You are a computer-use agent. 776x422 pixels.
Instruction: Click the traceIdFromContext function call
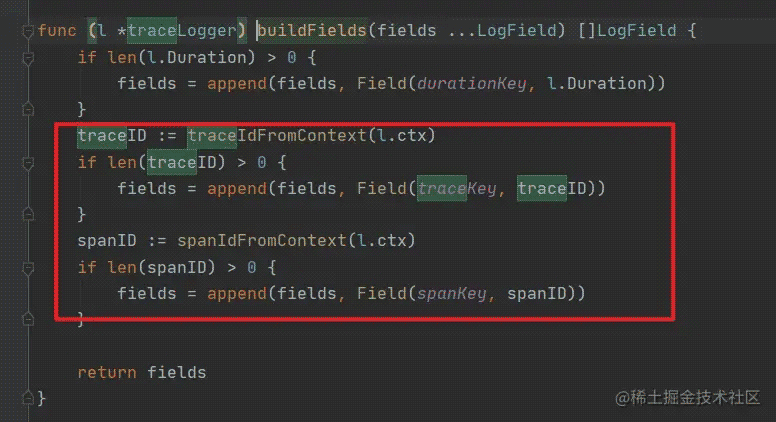coord(277,136)
